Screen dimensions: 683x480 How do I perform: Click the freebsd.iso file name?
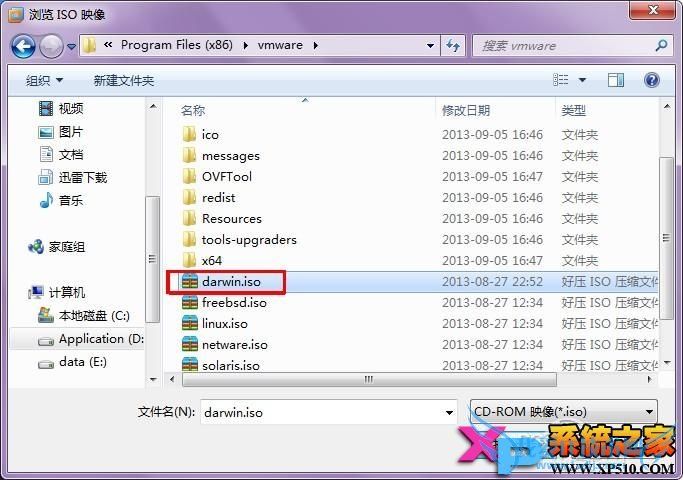tap(234, 302)
